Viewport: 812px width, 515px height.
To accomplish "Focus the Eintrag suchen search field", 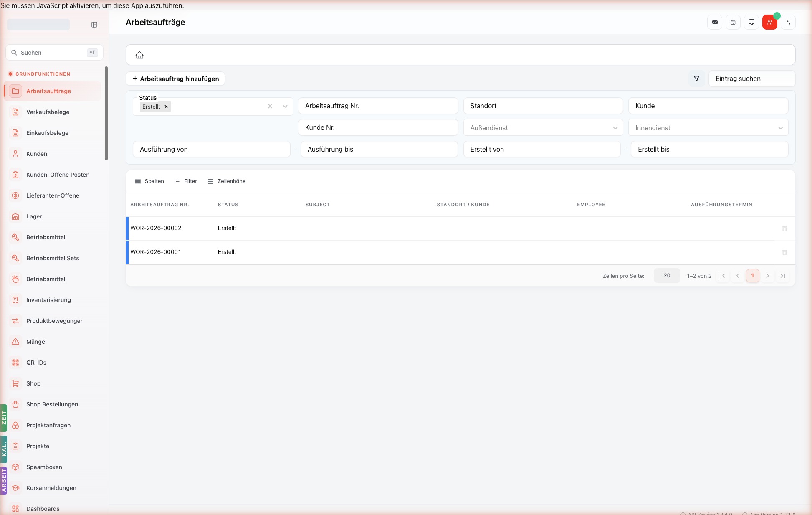I will (x=752, y=79).
